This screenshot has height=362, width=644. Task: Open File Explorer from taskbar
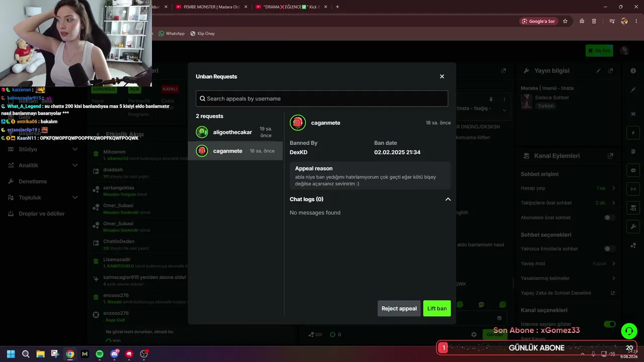tap(40, 354)
